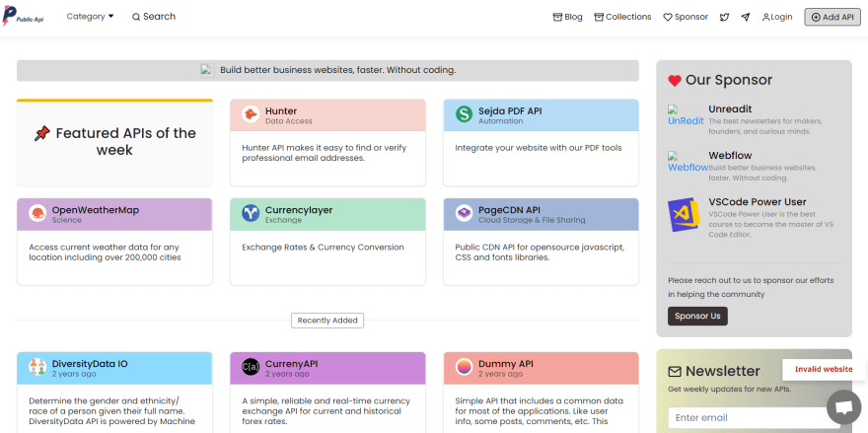Click the Sejda PDF API logo icon
The height and width of the screenshot is (433, 868).
tap(464, 114)
